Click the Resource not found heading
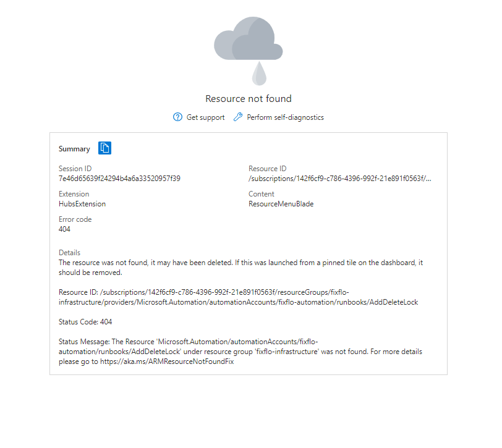 pos(248,99)
